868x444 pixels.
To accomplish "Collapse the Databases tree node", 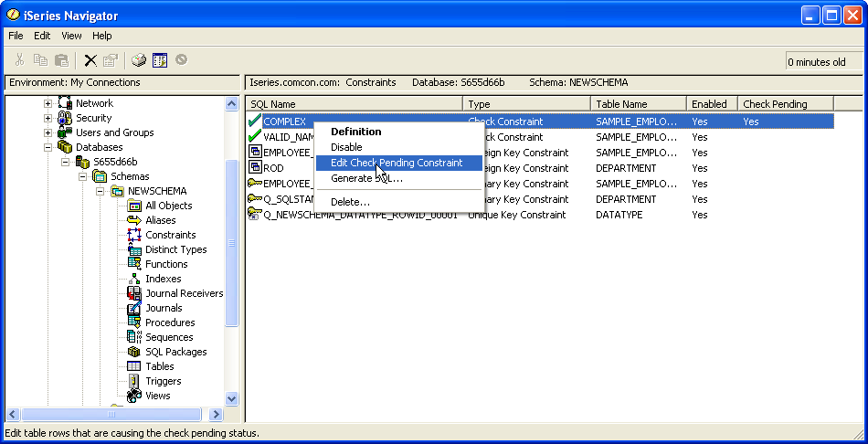I will (48, 147).
